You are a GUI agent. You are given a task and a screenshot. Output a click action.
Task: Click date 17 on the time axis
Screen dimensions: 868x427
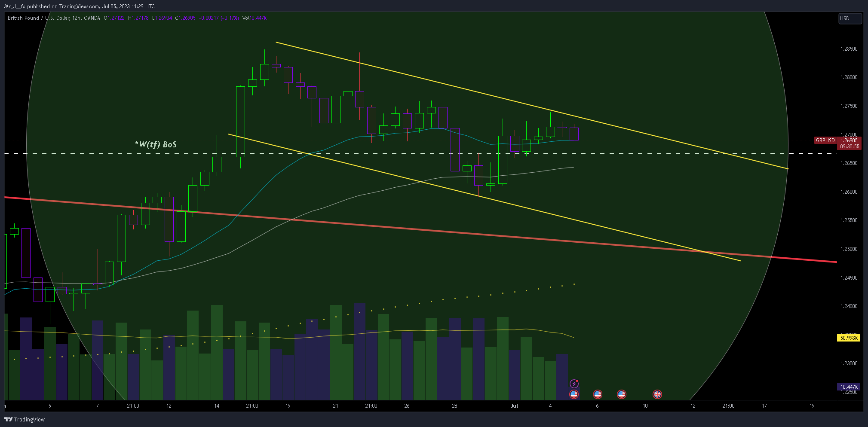(764, 406)
